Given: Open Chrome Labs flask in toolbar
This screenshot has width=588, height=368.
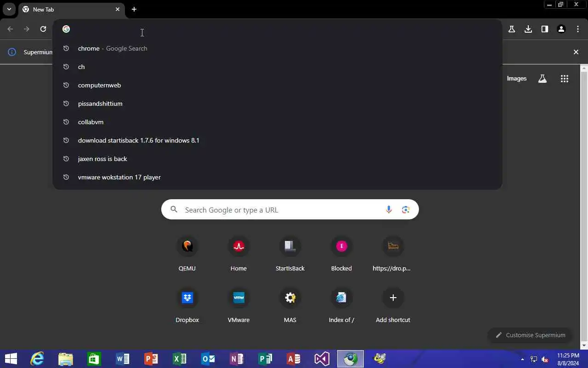Looking at the screenshot, I should point(512,29).
